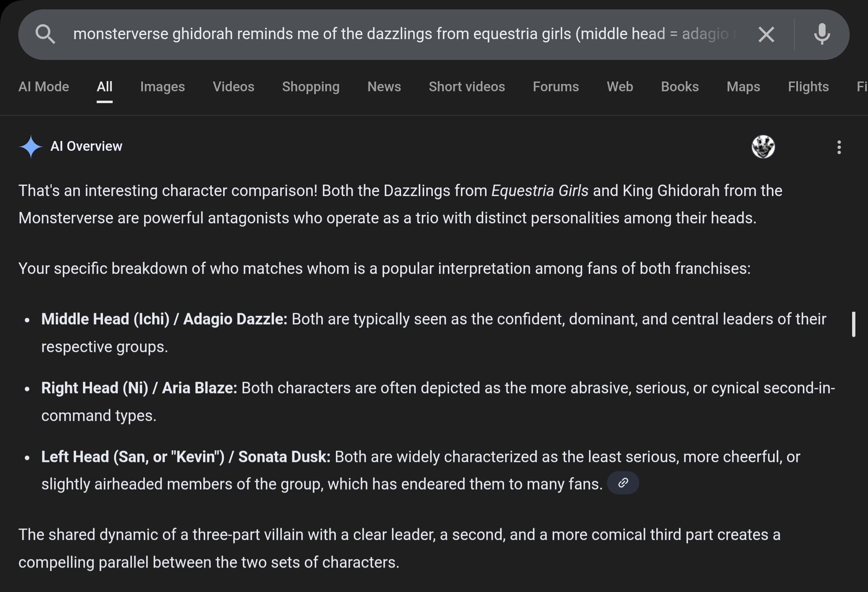The height and width of the screenshot is (592, 868).
Task: Open the Books tab
Action: (x=679, y=87)
